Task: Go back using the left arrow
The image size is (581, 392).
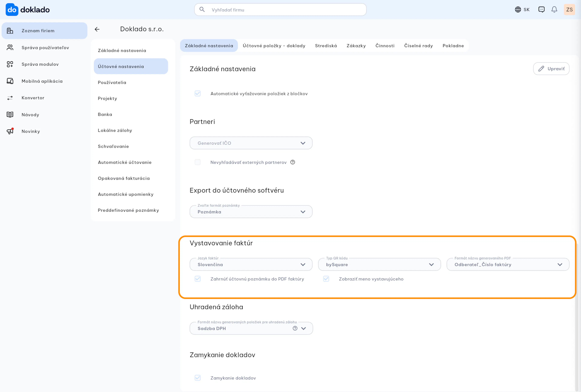Action: [x=97, y=29]
